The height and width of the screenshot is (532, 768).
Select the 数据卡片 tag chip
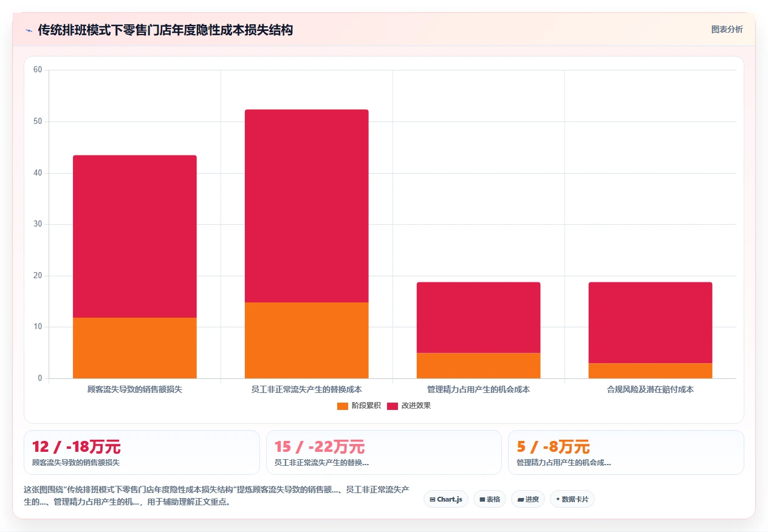(x=572, y=499)
